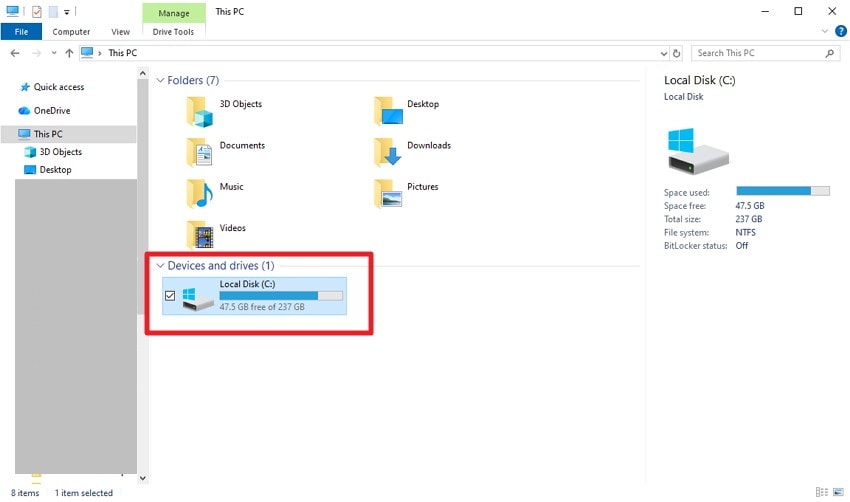Click the 'NTFS' file system value
The width and height of the screenshot is (850, 502).
pyautogui.click(x=745, y=233)
